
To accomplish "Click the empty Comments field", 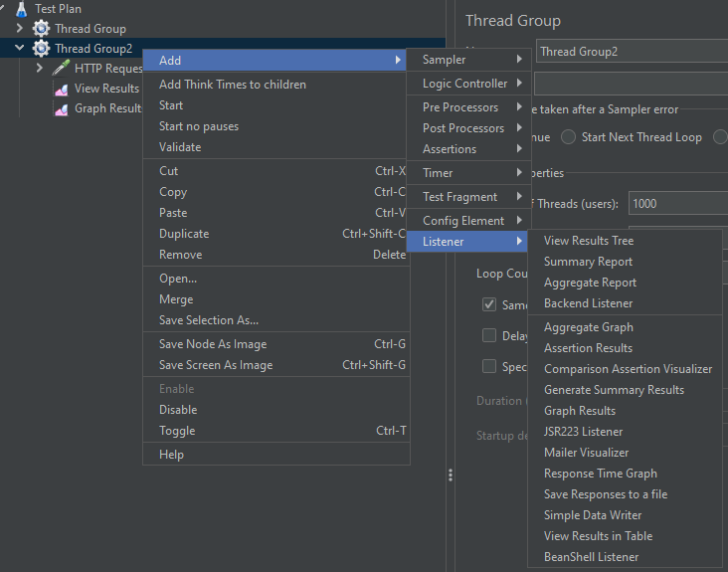I will point(632,84).
